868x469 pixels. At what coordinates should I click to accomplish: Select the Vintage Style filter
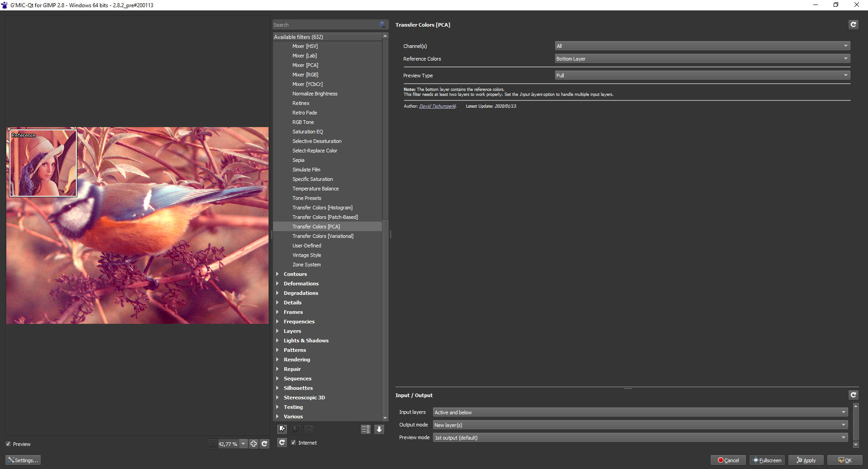307,255
